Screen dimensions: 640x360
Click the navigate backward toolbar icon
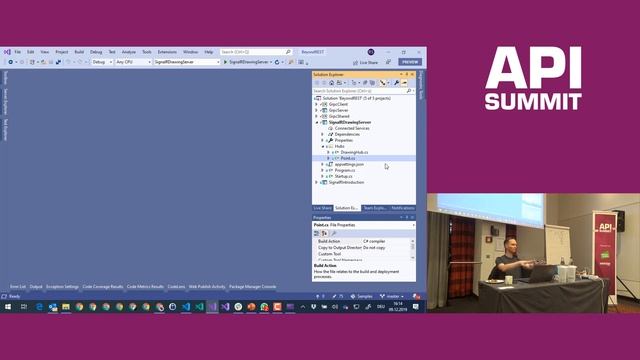click(x=11, y=62)
